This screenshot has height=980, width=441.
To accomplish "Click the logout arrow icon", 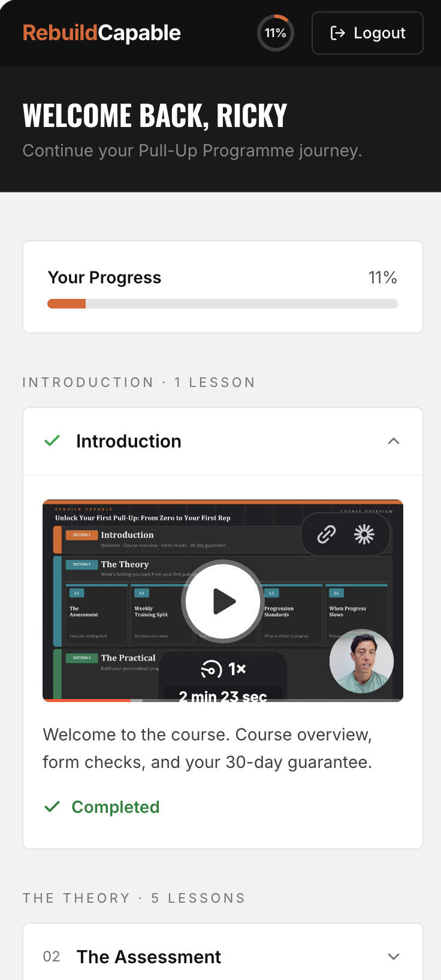I will point(338,33).
